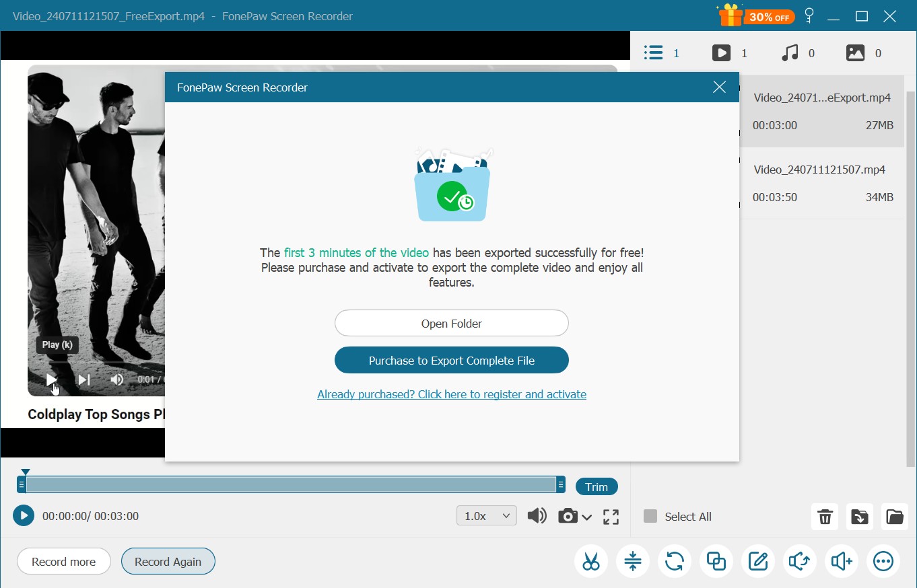The image size is (917, 588).
Task: Close the FonePaw Screen Recorder dialog
Action: click(x=719, y=87)
